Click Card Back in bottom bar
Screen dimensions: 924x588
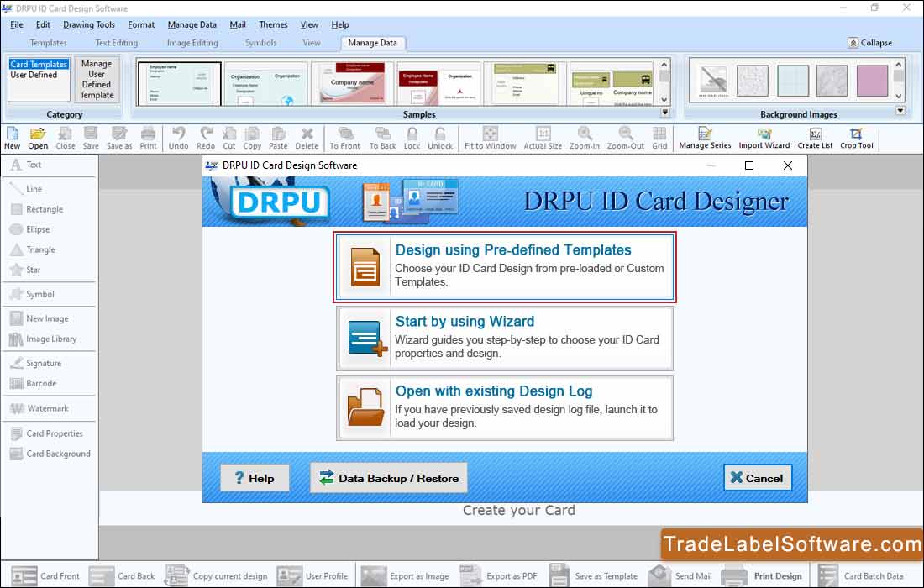click(122, 575)
